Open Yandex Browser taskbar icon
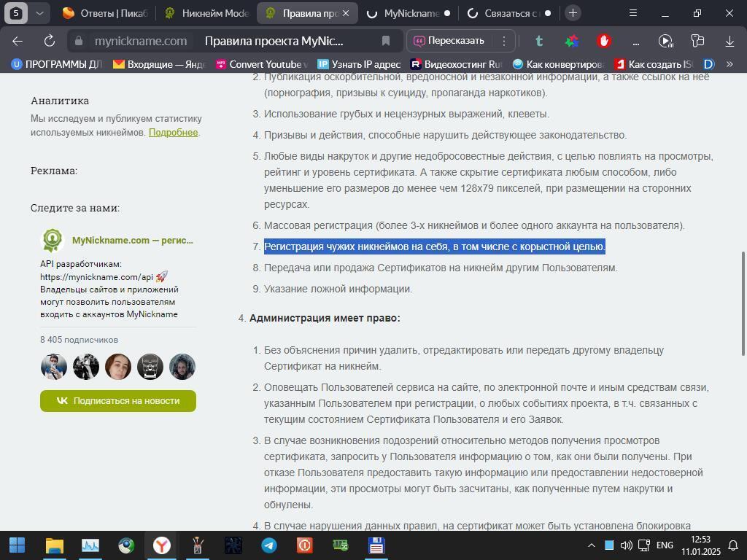747x560 pixels. [x=162, y=545]
